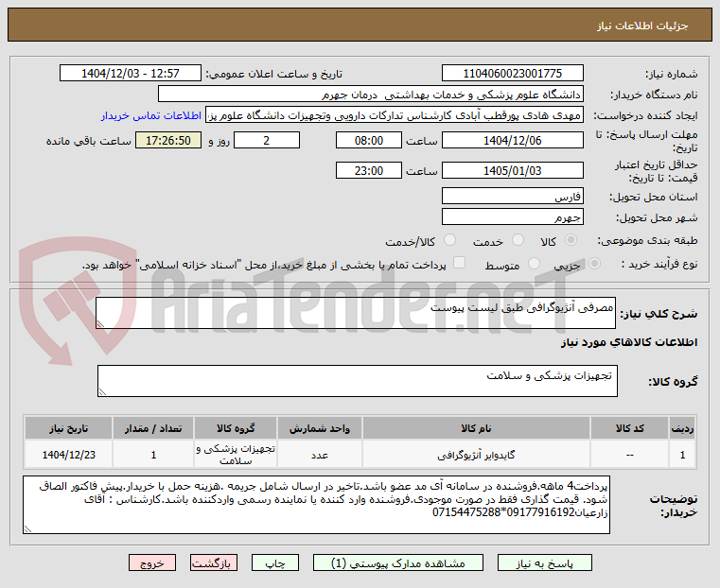Select the جزیی purchase type radio
The image size is (720, 588).
pyautogui.click(x=594, y=264)
